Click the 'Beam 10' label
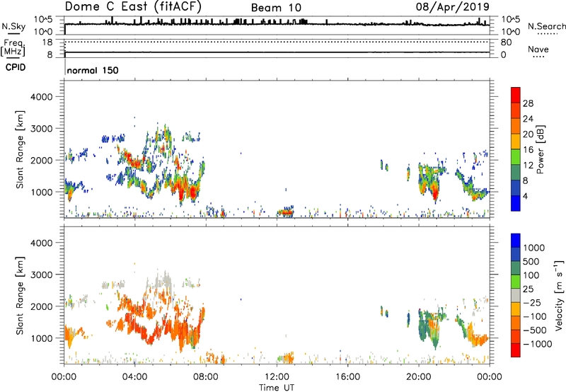 (276, 8)
